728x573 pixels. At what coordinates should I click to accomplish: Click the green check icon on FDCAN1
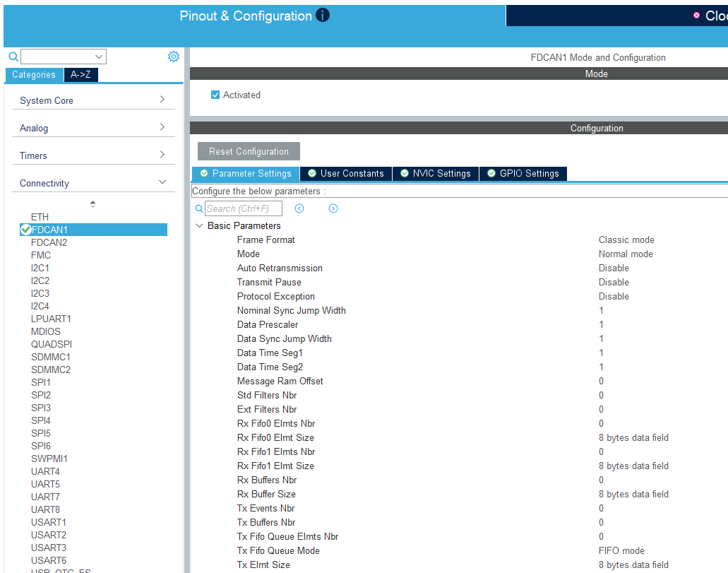26,230
